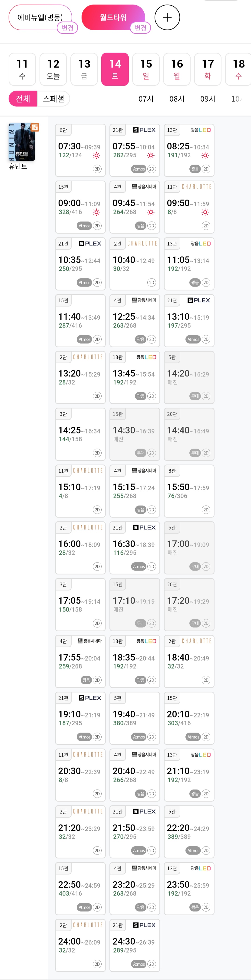Select date 12 오늘 (today)
The width and height of the screenshot is (251, 980).
click(x=53, y=69)
